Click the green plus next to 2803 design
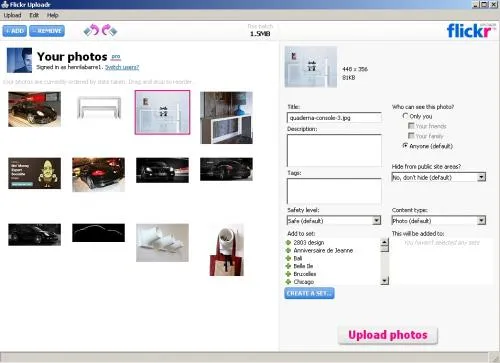500x363 pixels. [x=289, y=242]
